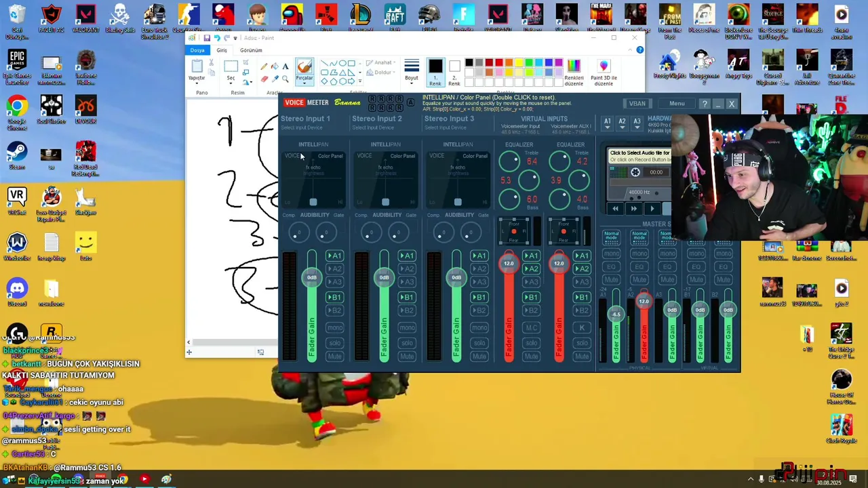The image size is (868, 488).
Task: Switch to the Giriş ribbon tab
Action: point(222,50)
